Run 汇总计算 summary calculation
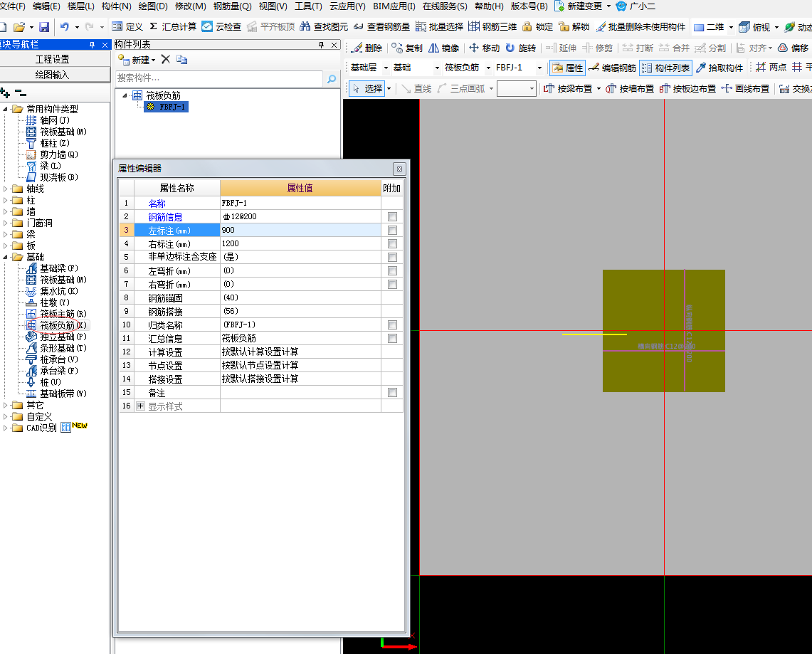812x654 pixels. [173, 27]
